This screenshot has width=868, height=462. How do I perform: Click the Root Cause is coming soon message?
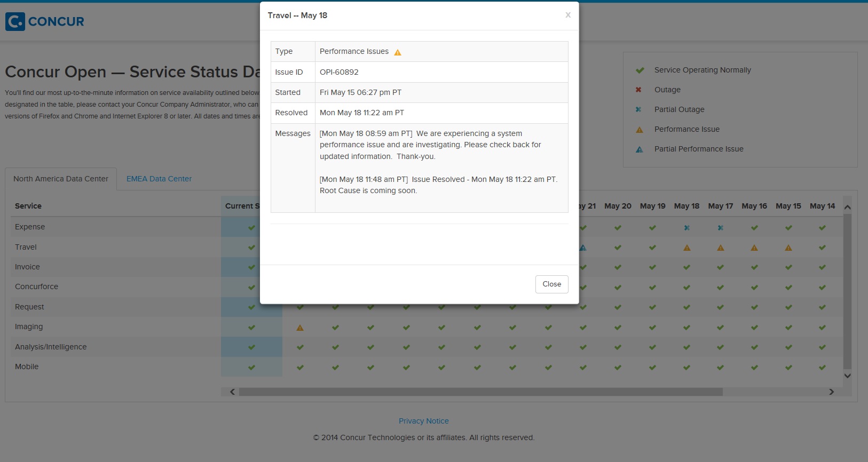[x=368, y=190]
